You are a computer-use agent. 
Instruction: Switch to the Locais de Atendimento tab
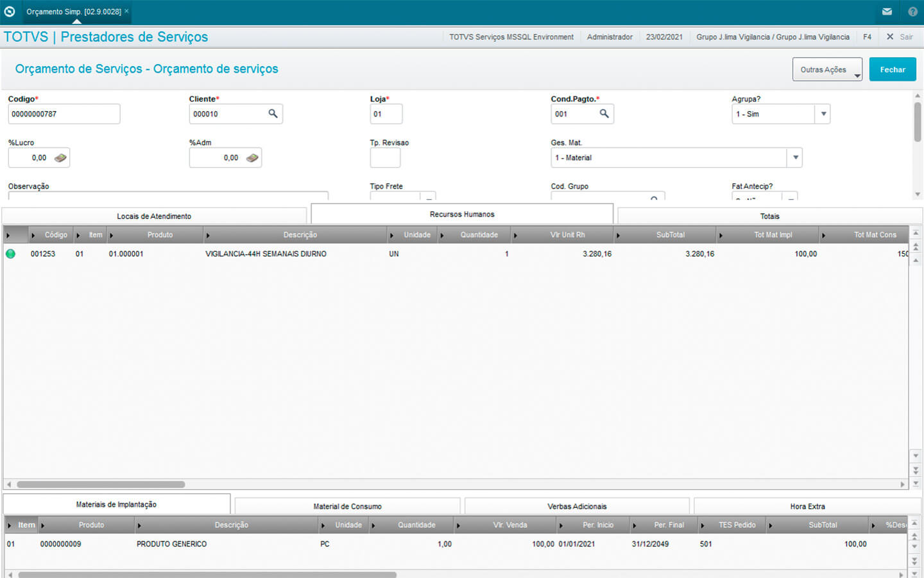pyautogui.click(x=154, y=216)
